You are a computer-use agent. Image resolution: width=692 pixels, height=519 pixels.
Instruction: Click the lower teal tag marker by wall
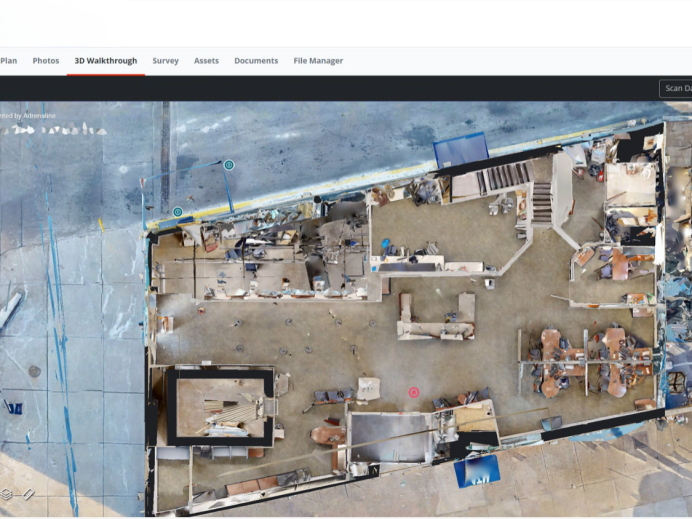178,212
